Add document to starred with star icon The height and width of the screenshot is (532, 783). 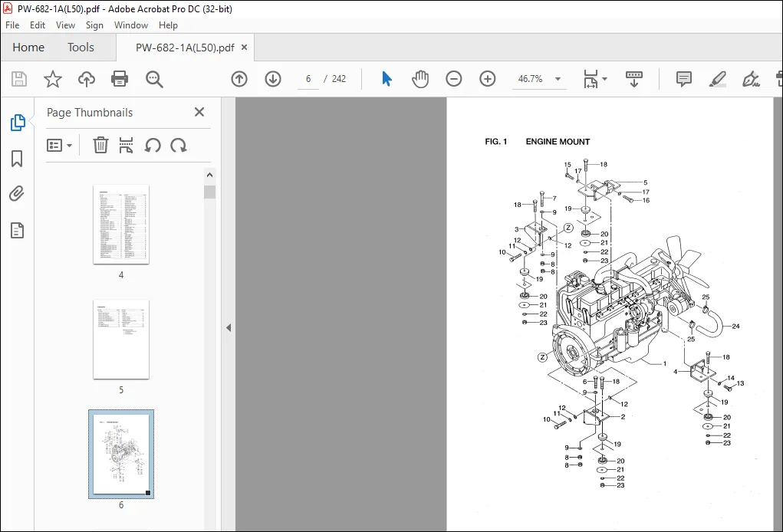click(52, 79)
